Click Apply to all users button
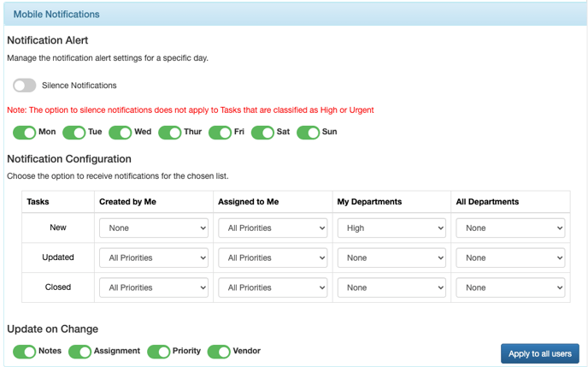 [x=540, y=353]
